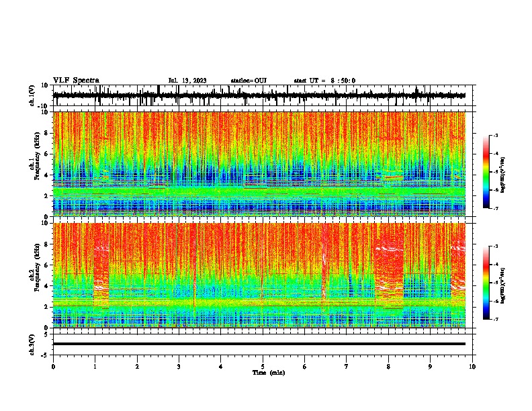Image resolution: width=532 pixels, height=411 pixels.
Task: Click the "1" tick label on the time axis
Action: coord(95,367)
